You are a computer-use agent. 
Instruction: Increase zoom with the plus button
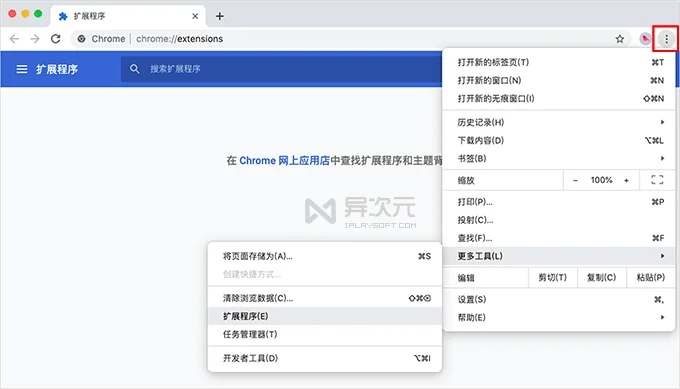[x=626, y=180]
